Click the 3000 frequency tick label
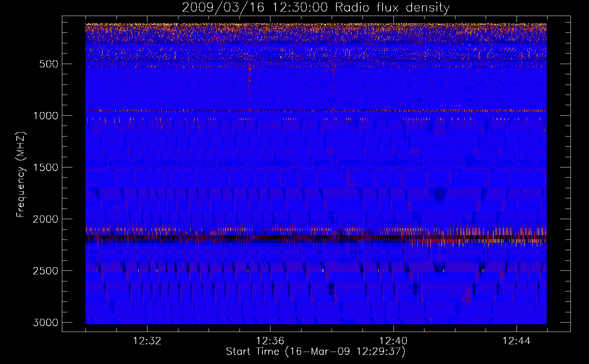This screenshot has height=364, width=589. point(46,323)
